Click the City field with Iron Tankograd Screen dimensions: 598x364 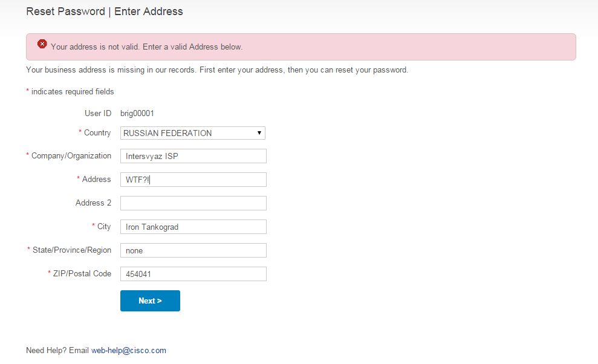(x=193, y=227)
